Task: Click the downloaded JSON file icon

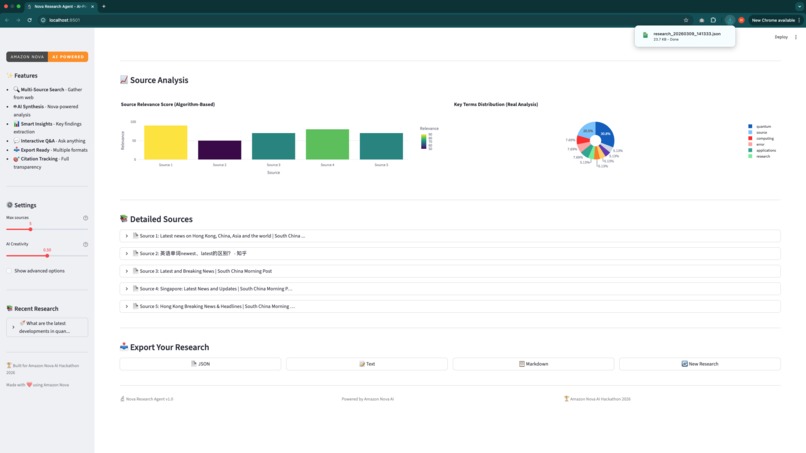Action: coord(645,35)
